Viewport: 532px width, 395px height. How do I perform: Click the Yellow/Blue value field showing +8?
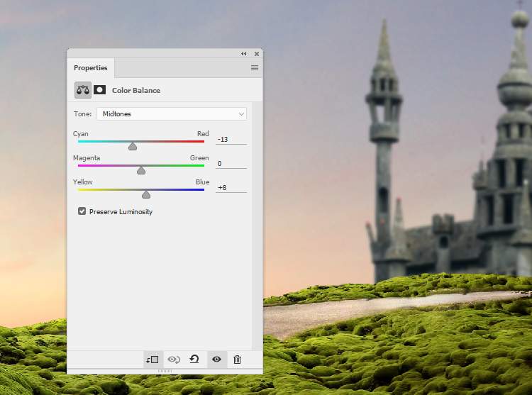[x=231, y=187]
